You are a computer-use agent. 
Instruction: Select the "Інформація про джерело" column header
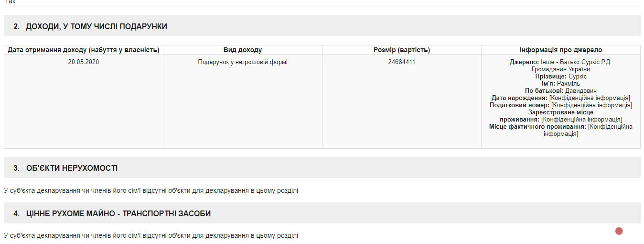[560, 50]
